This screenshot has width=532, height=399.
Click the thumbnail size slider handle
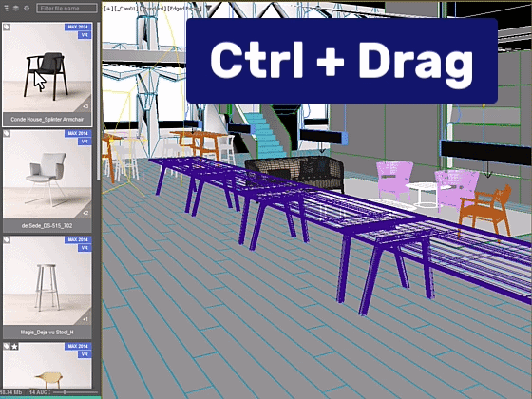tap(65, 392)
